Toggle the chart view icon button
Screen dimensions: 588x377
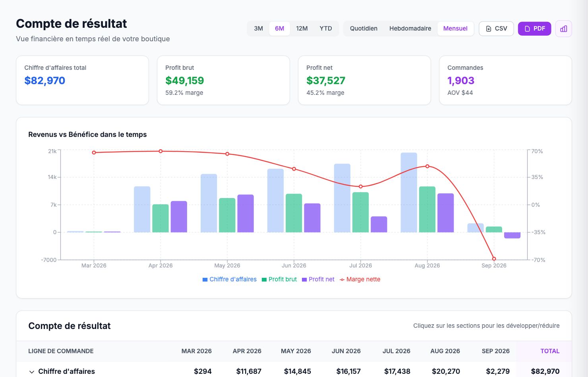pyautogui.click(x=563, y=29)
